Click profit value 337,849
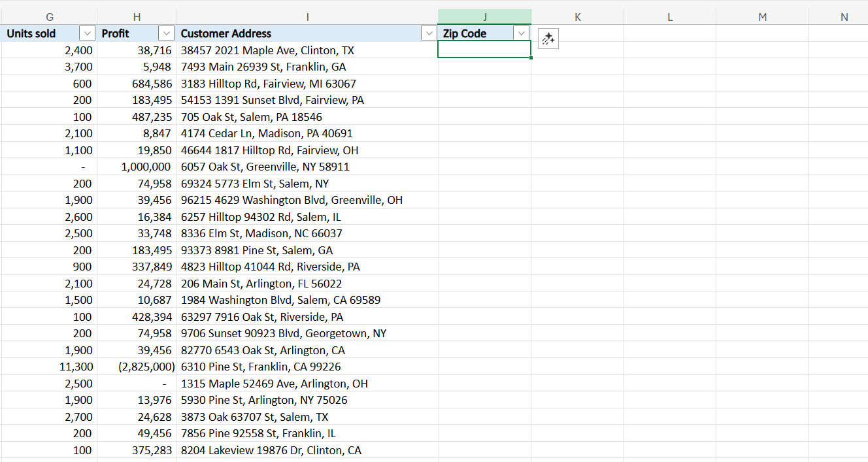Image resolution: width=868 pixels, height=462 pixels. point(137,267)
